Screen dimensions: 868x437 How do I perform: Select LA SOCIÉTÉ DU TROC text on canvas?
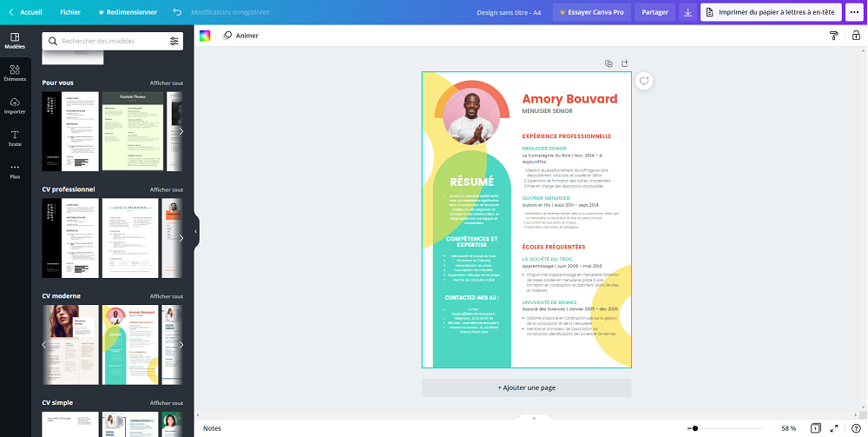click(x=547, y=259)
